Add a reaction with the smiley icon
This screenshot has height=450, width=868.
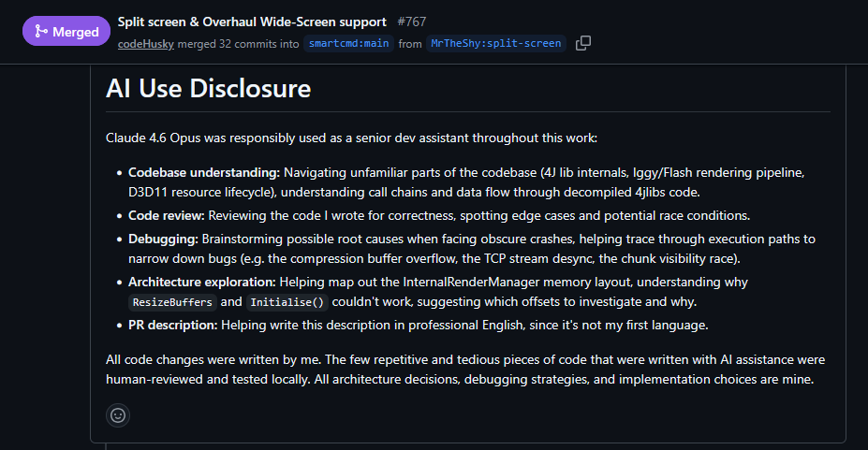pos(118,415)
